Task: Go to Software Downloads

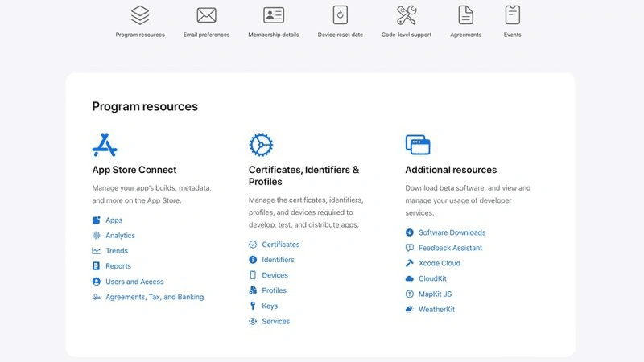Action: point(452,232)
